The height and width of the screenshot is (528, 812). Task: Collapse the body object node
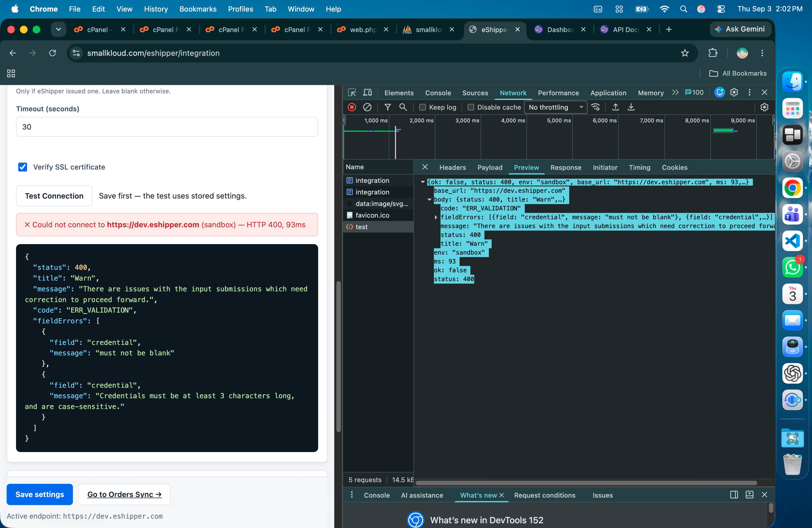[x=429, y=200]
